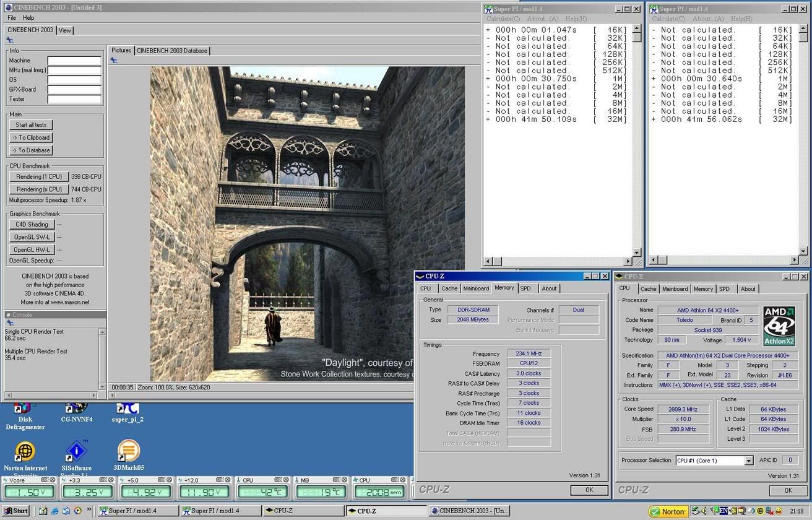Image resolution: width=812 pixels, height=520 pixels.
Task: Click horizontal scrollbar of Super PI with 41m 50.109s
Action: click(x=558, y=261)
